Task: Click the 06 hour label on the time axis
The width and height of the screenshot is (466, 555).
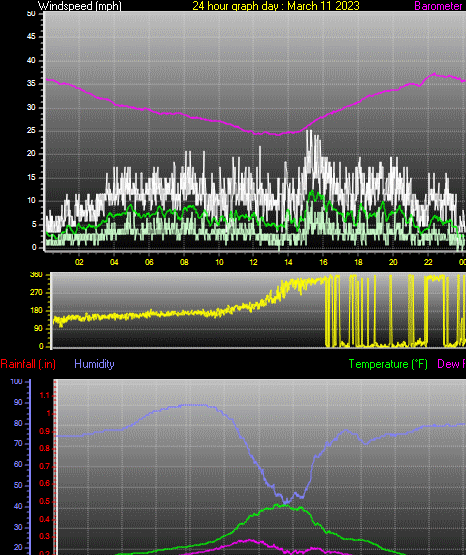Action: pos(149,262)
